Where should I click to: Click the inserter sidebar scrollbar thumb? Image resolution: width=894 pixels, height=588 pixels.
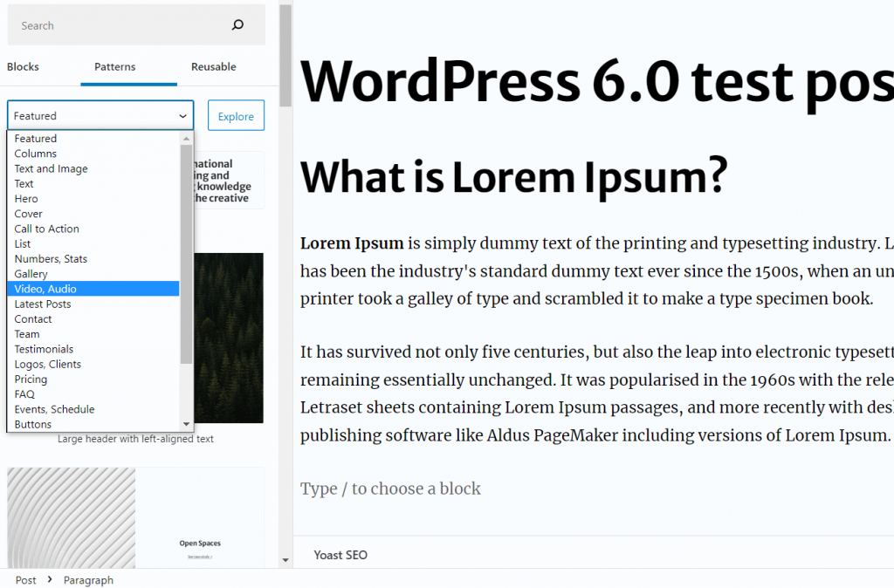[285, 52]
